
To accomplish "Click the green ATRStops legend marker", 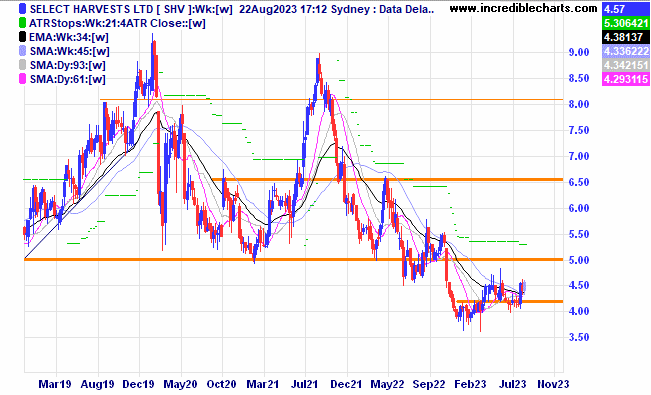I will coord(22,23).
